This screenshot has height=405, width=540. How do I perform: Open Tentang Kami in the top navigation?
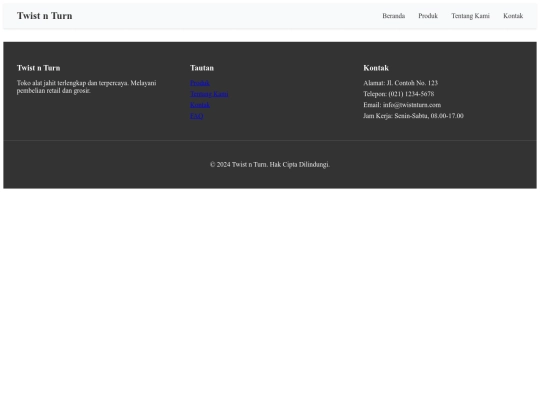point(470,16)
